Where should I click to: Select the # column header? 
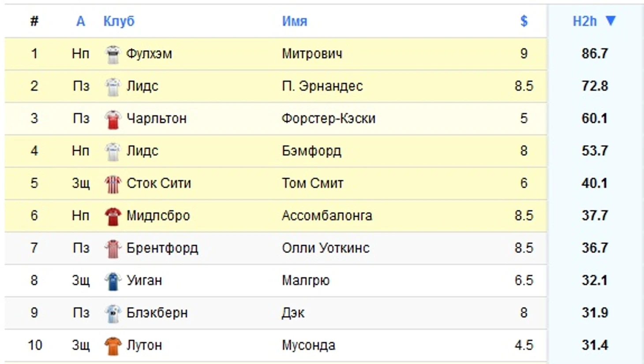34,21
